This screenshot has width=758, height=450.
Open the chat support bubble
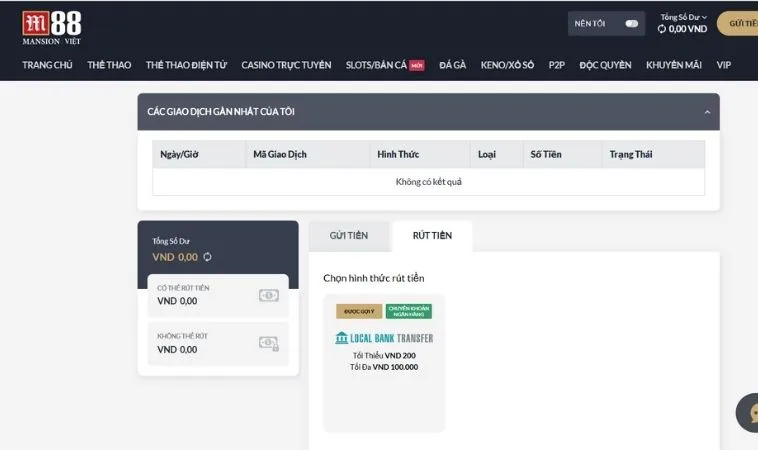tap(747, 413)
